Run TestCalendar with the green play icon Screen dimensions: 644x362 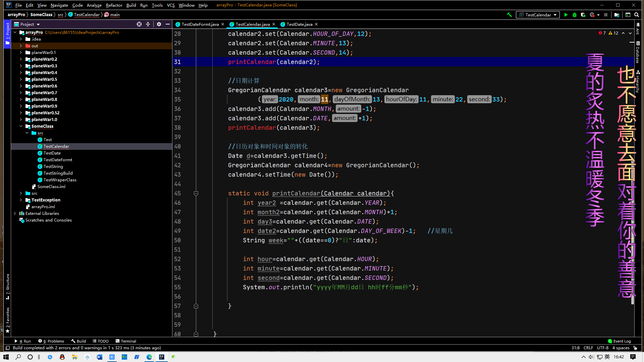pos(566,15)
